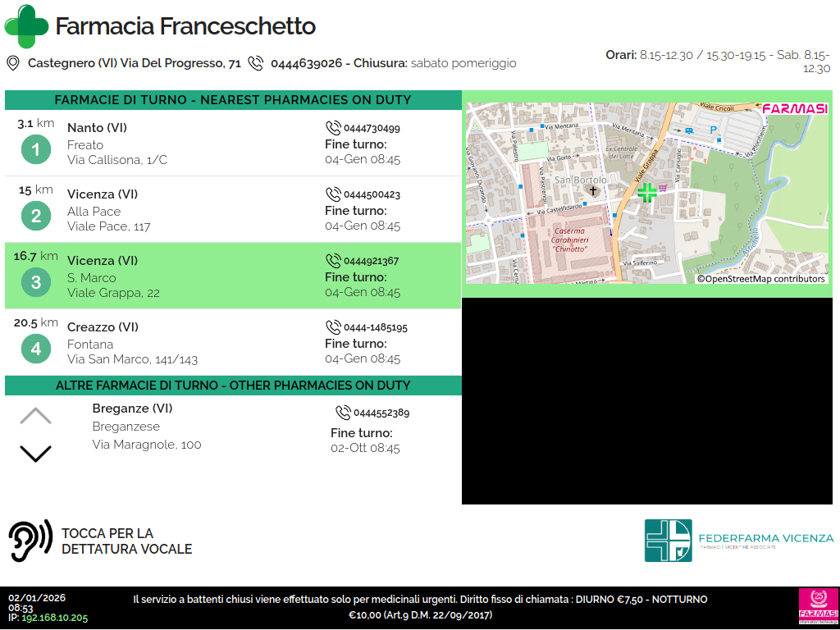The height and width of the screenshot is (630, 840).
Task: Click the phone icon for Creazzo pharmacy
Action: pos(333,327)
